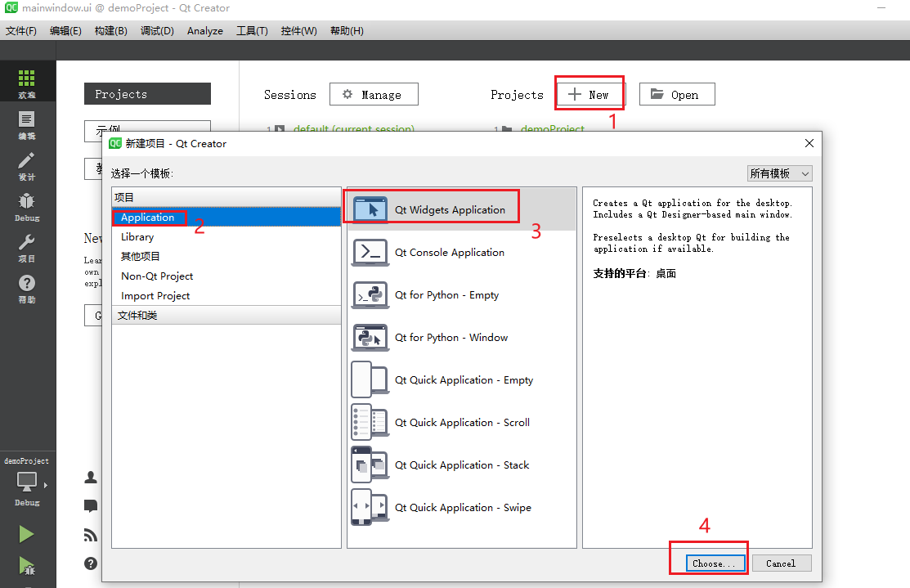The width and height of the screenshot is (910, 588).
Task: Click the 文件和类 section header
Action: point(226,315)
